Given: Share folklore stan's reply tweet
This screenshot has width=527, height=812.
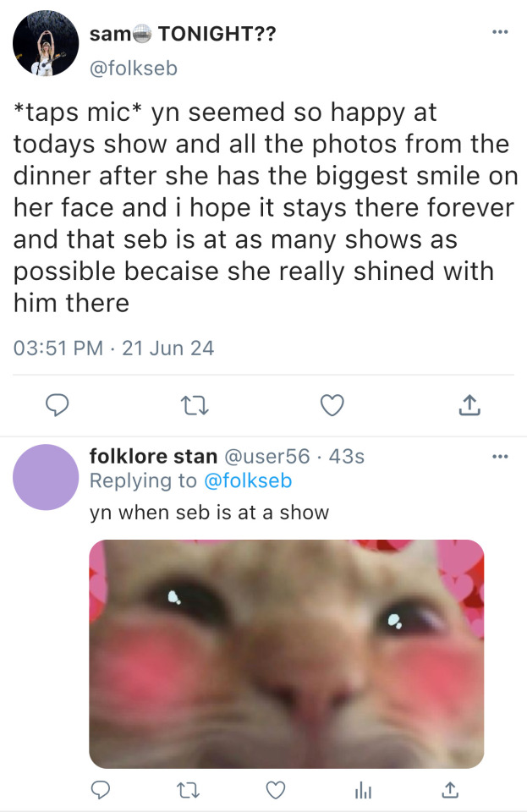Looking at the screenshot, I should 448,789.
